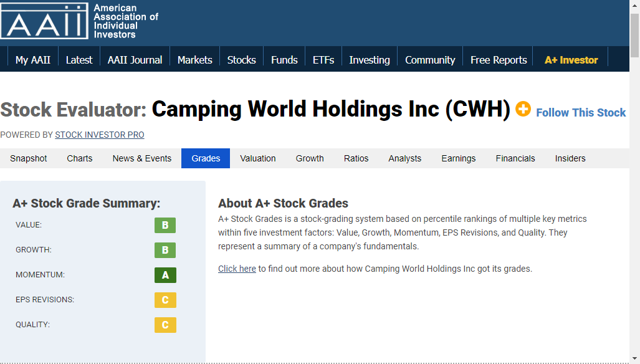640x364 pixels.
Task: Open the My AAII menu
Action: [x=33, y=60]
